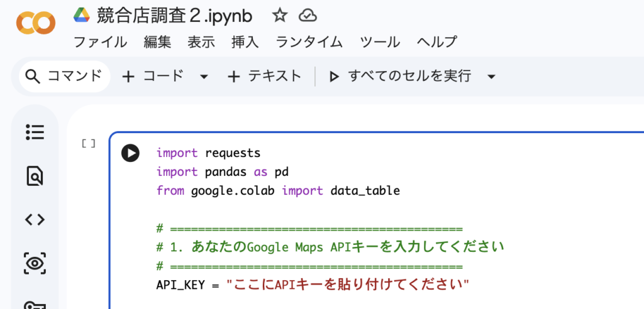Open the ツール menu
This screenshot has height=309, width=644.
click(x=379, y=42)
